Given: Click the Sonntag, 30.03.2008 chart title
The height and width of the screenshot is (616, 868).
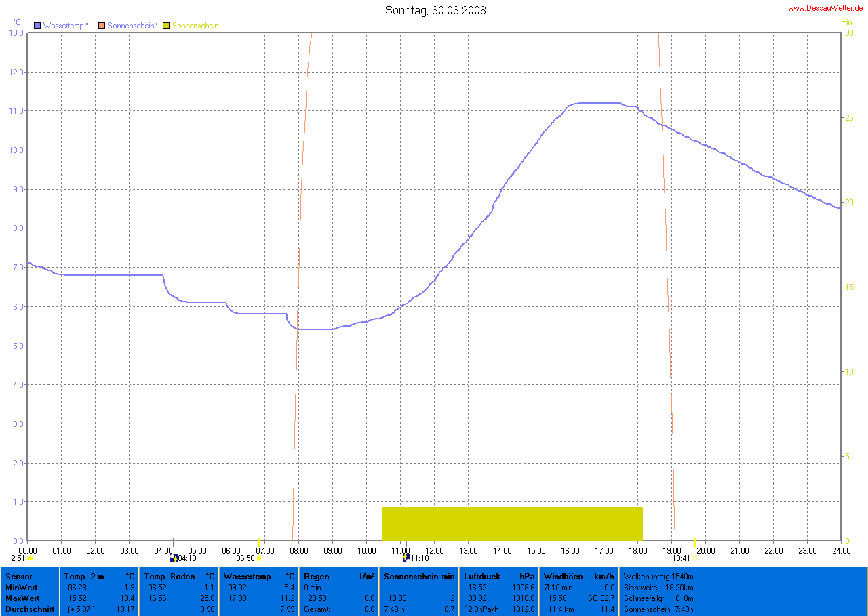Looking at the screenshot, I should 435,10.
